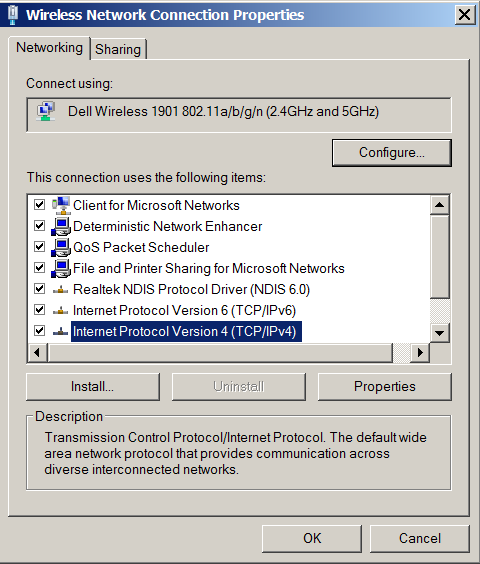480x564 pixels.
Task: Open Properties for the selected item
Action: [x=384, y=386]
